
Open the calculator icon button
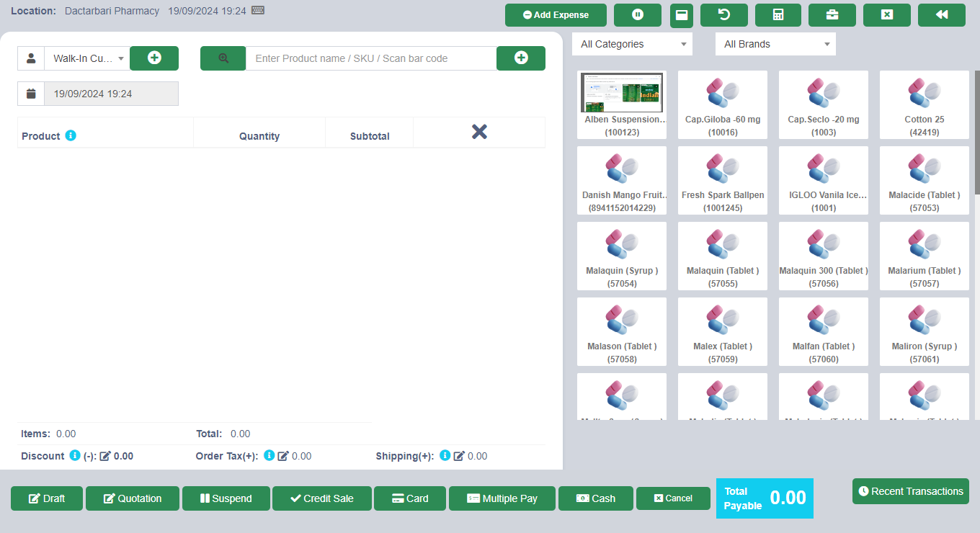point(778,15)
